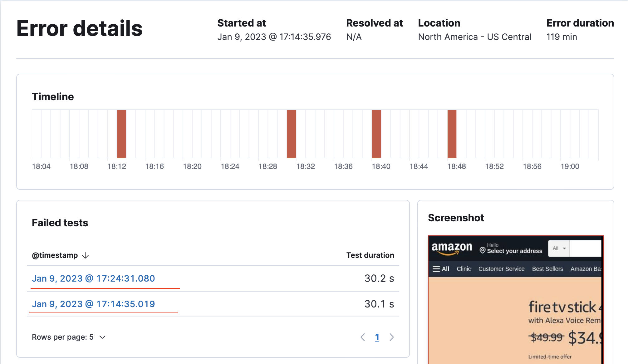Open the Jan 9 17:14:35.019 failed test

coord(94,304)
